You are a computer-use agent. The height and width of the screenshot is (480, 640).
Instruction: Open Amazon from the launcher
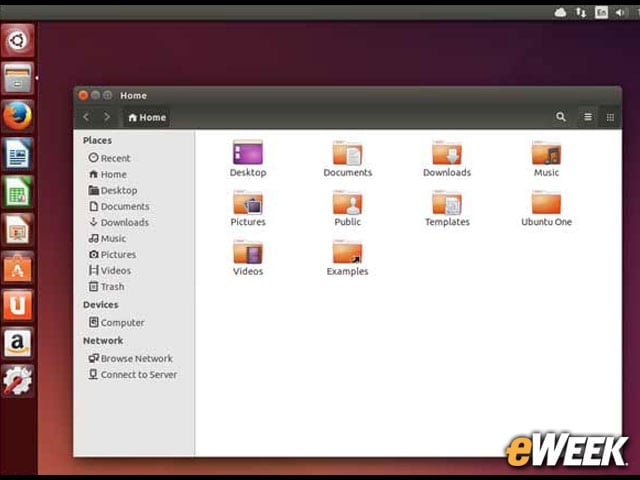click(18, 343)
